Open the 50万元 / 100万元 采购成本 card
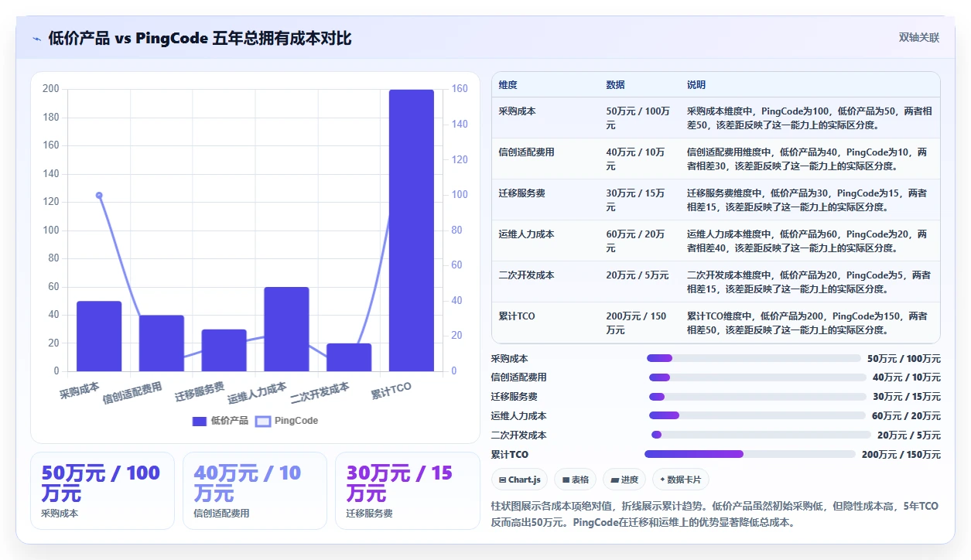 tap(102, 490)
